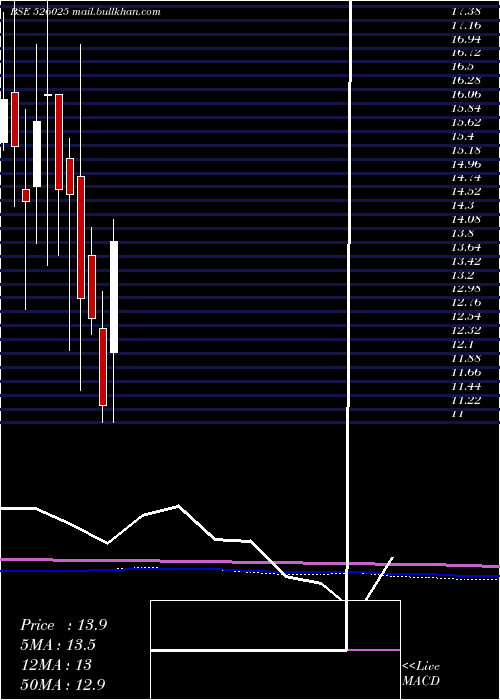Viewport: 500px width, 700px height.
Task: Select the '5MA : 13.5' readout
Action: tap(58, 645)
